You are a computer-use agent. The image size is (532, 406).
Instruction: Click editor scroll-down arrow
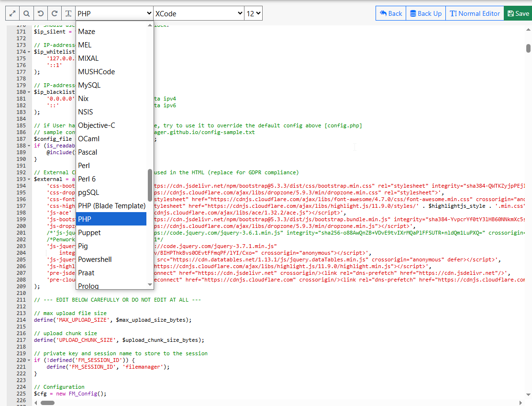coord(528,395)
